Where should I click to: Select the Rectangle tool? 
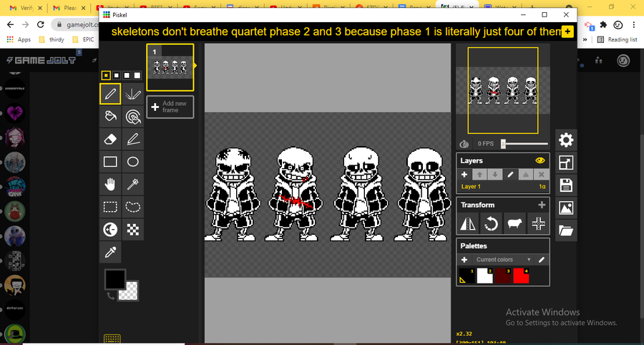pos(110,162)
